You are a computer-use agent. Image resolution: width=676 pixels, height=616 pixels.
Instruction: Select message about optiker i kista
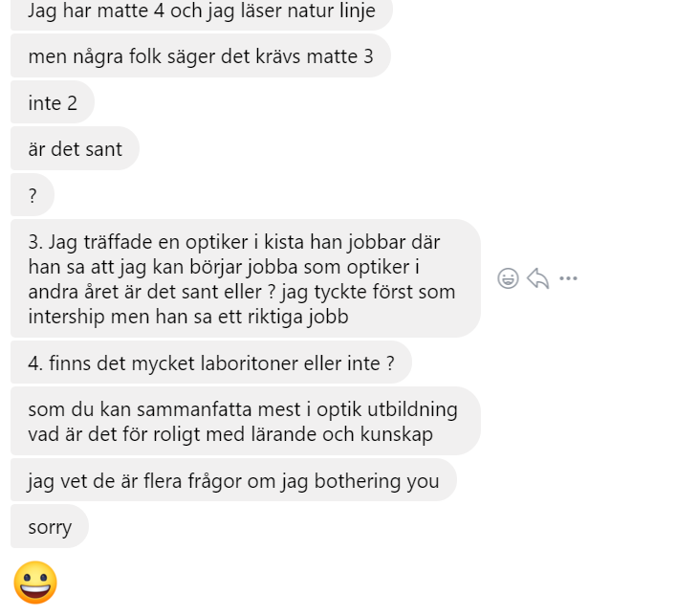click(246, 278)
